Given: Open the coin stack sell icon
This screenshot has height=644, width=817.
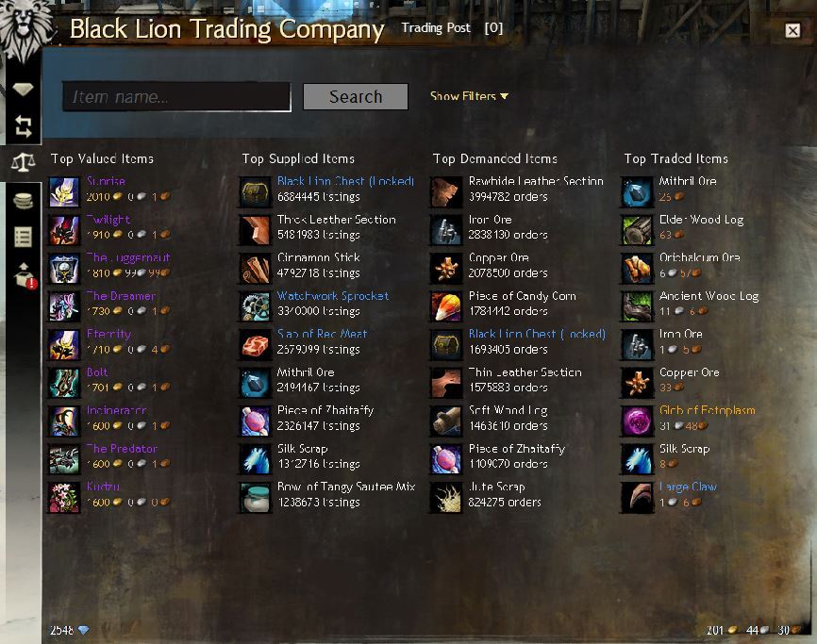Looking at the screenshot, I should [x=23, y=201].
